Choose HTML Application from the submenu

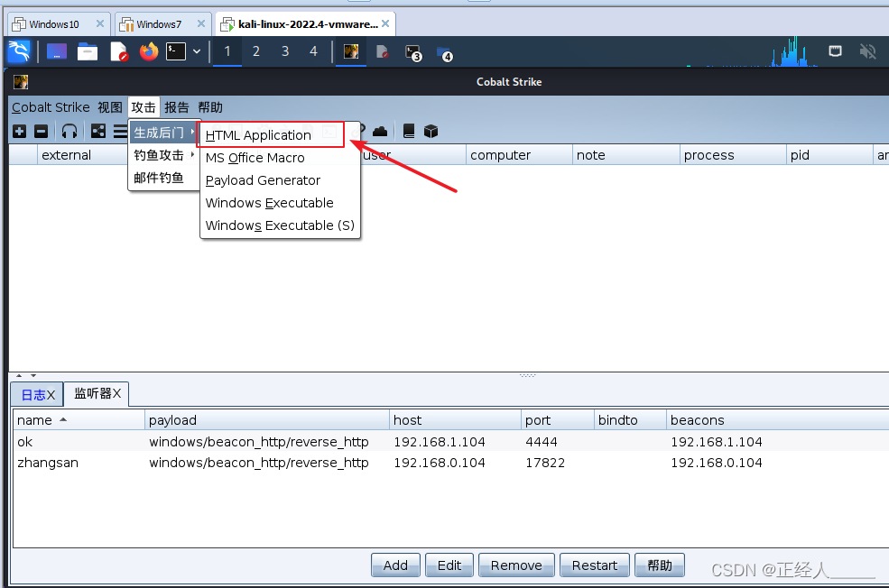tap(273, 134)
